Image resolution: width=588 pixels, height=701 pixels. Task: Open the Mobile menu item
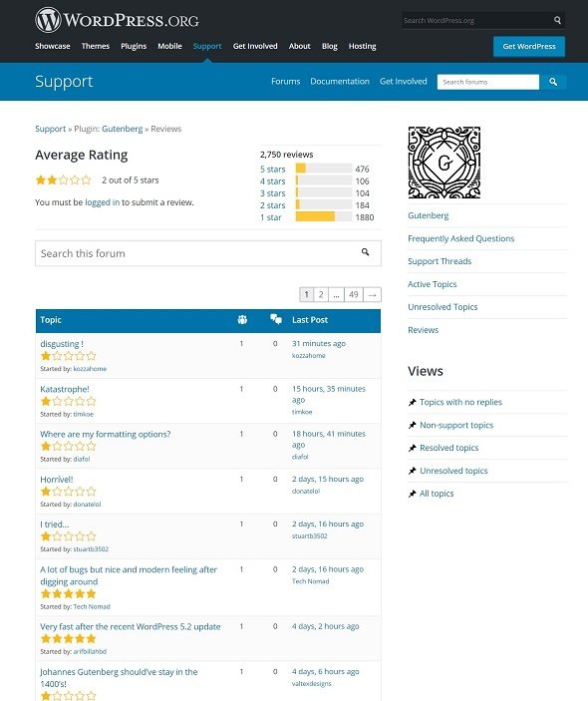[x=169, y=46]
